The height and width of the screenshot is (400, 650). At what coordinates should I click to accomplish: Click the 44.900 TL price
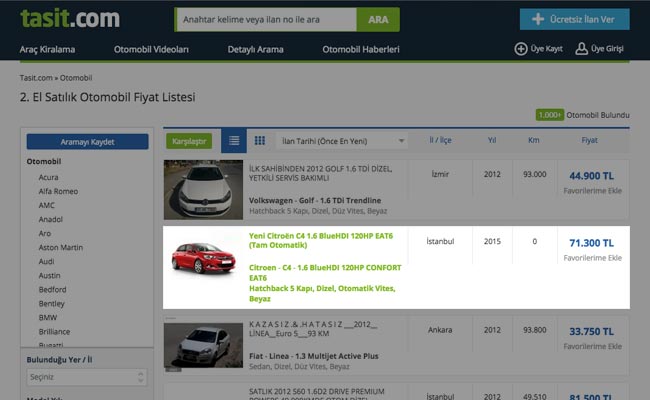click(x=591, y=176)
